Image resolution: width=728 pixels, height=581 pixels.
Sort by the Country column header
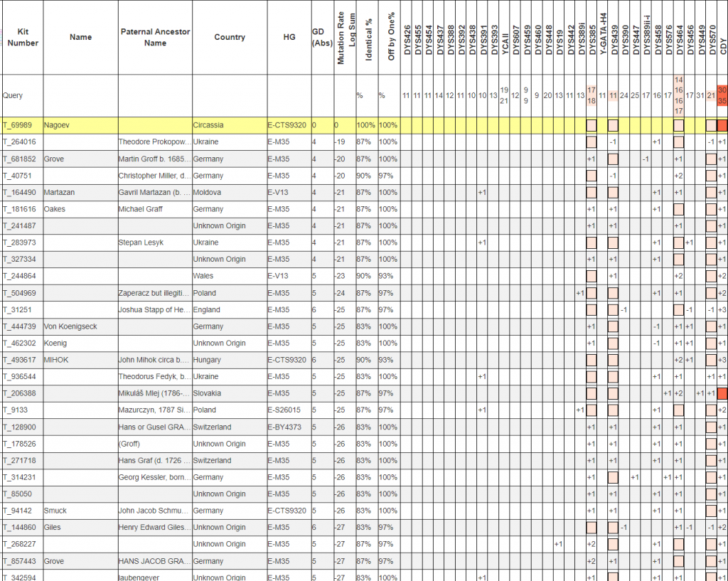(x=229, y=38)
